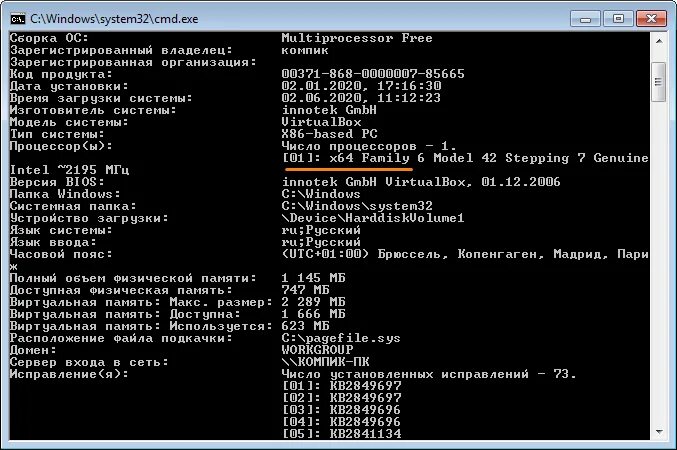Click virtual memory available 1 666 МБ
This screenshot has width=677, height=450.
coord(313,314)
